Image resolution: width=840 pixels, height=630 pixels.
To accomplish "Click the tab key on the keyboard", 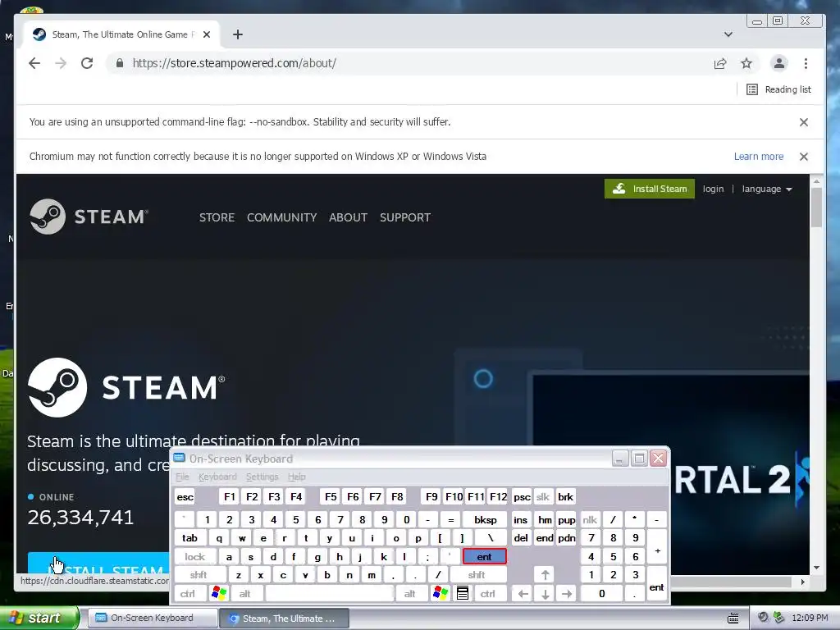I will coord(189,538).
